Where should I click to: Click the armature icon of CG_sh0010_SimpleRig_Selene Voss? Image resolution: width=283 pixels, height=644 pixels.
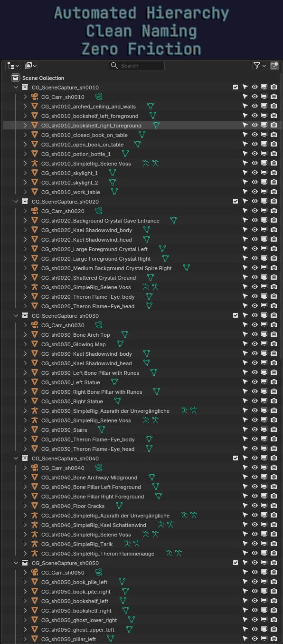pyautogui.click(x=34, y=164)
